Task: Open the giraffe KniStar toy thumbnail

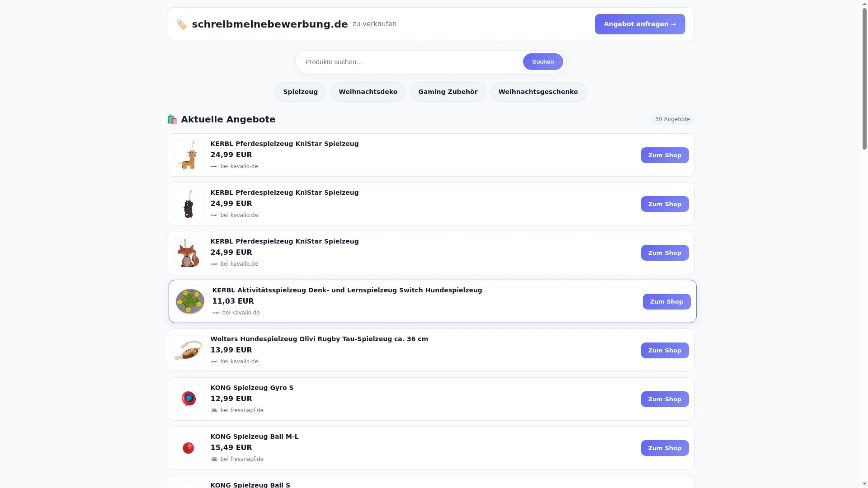Action: pos(189,155)
